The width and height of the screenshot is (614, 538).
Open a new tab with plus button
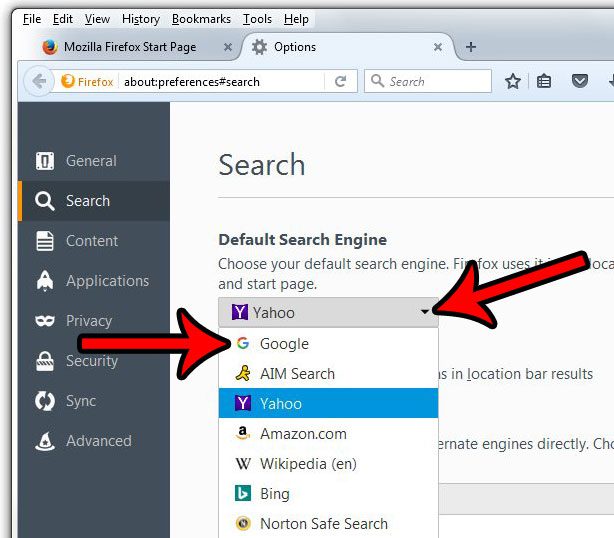471,47
